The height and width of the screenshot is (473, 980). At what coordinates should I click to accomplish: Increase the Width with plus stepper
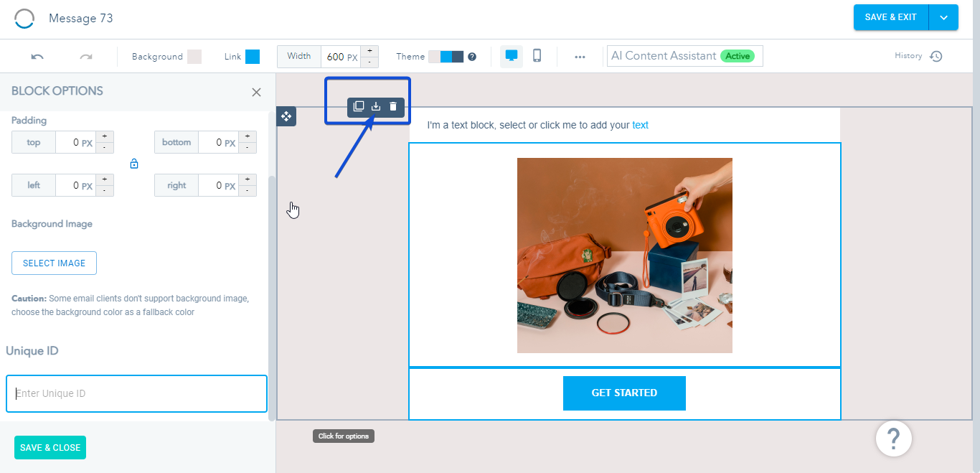369,51
